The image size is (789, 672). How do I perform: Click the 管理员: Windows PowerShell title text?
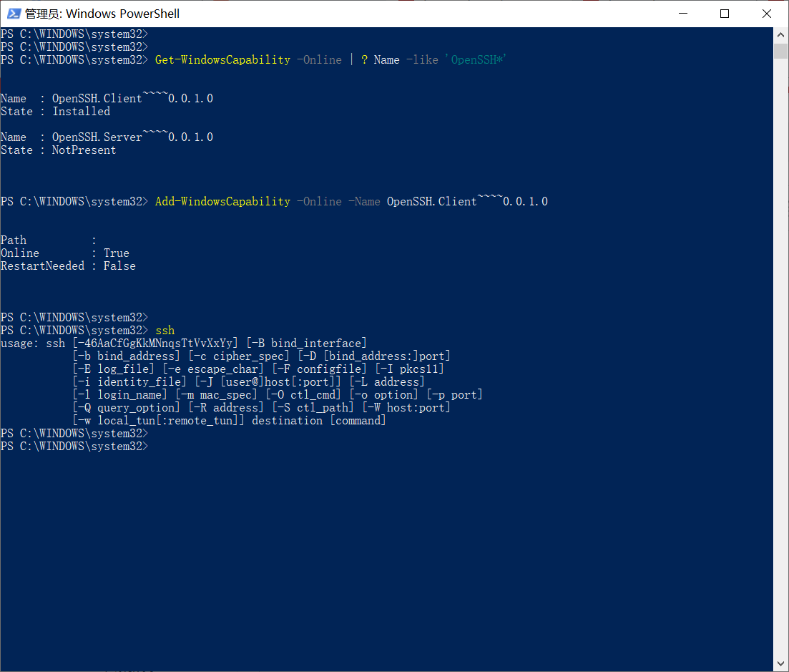pos(100,13)
